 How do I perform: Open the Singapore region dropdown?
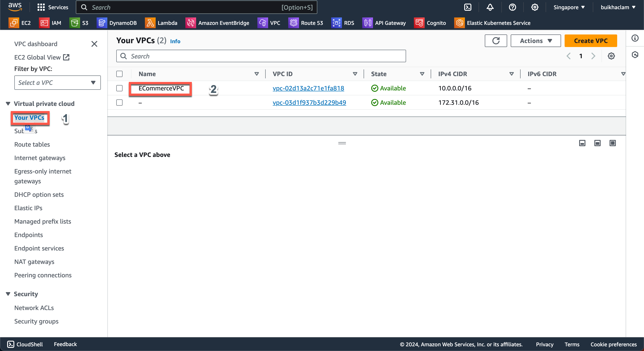pos(569,7)
